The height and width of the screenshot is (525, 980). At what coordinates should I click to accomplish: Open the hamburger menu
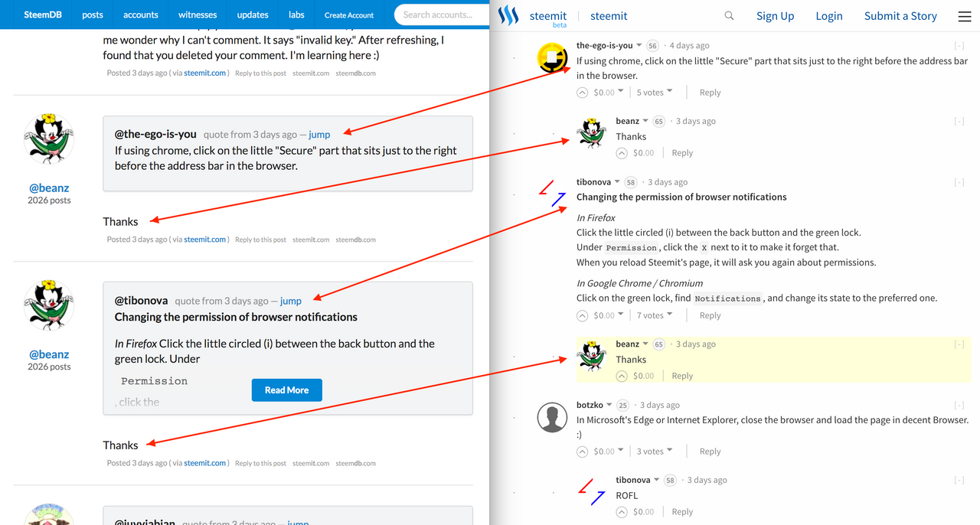point(962,15)
